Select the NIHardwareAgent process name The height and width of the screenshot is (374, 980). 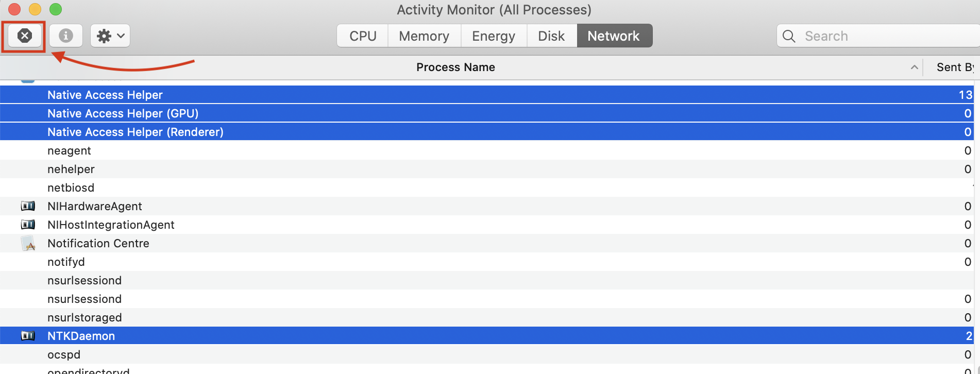pos(95,206)
